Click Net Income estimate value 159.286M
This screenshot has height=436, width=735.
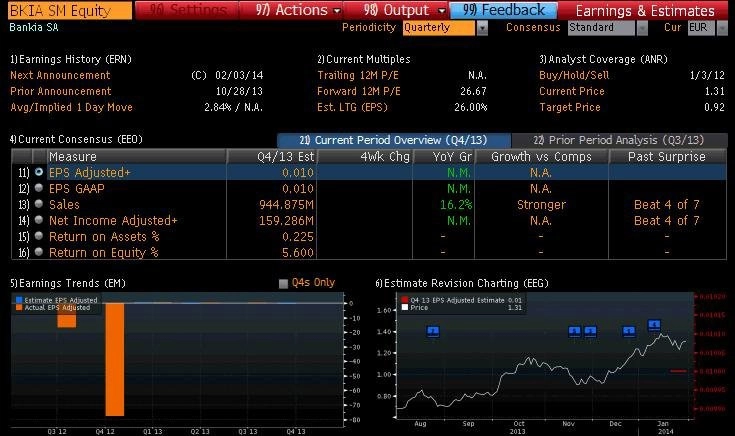pos(286,221)
